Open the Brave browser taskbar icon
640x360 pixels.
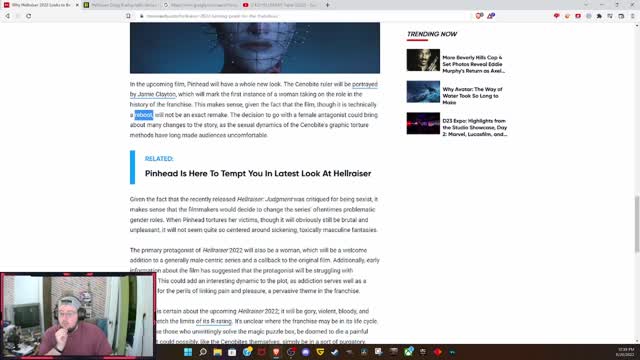(276, 352)
